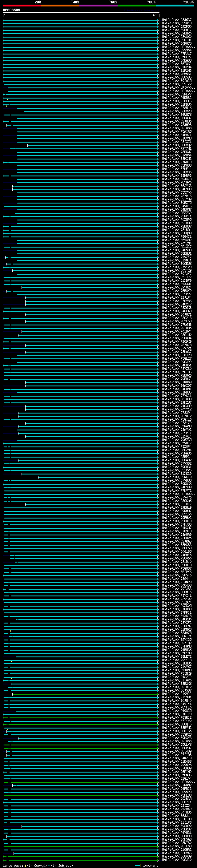The height and width of the screenshot is (868, 197).
Task: Click the UniRef100_Q5Z974 label
Action: pos(177,603)
